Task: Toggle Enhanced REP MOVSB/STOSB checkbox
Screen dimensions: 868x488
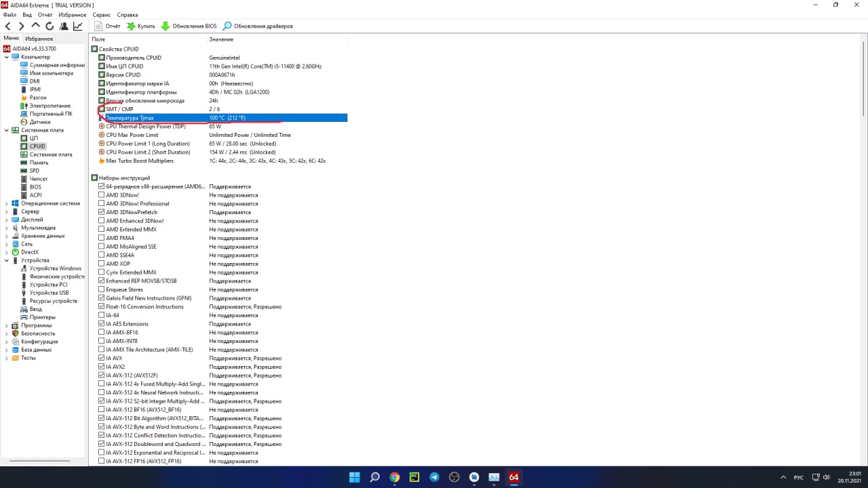Action: pos(101,281)
